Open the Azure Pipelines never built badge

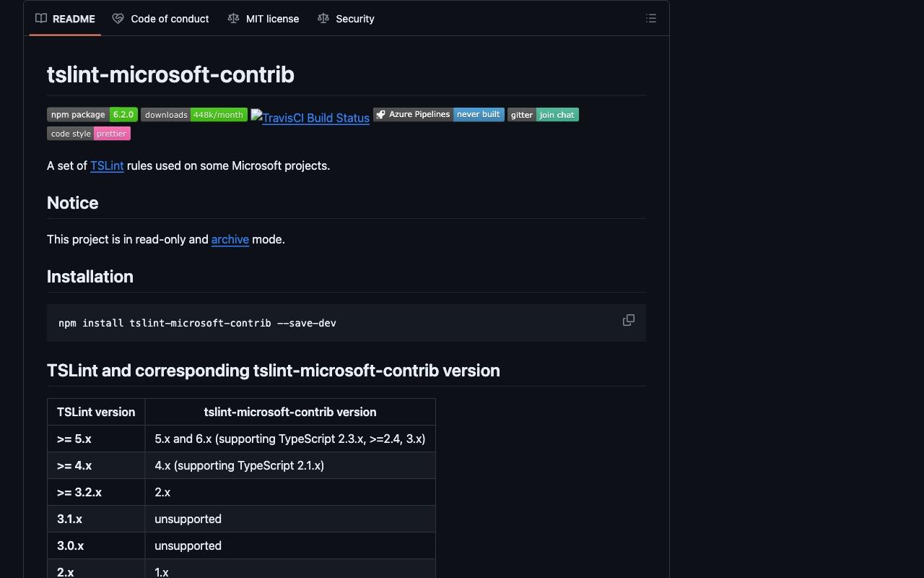(x=438, y=115)
